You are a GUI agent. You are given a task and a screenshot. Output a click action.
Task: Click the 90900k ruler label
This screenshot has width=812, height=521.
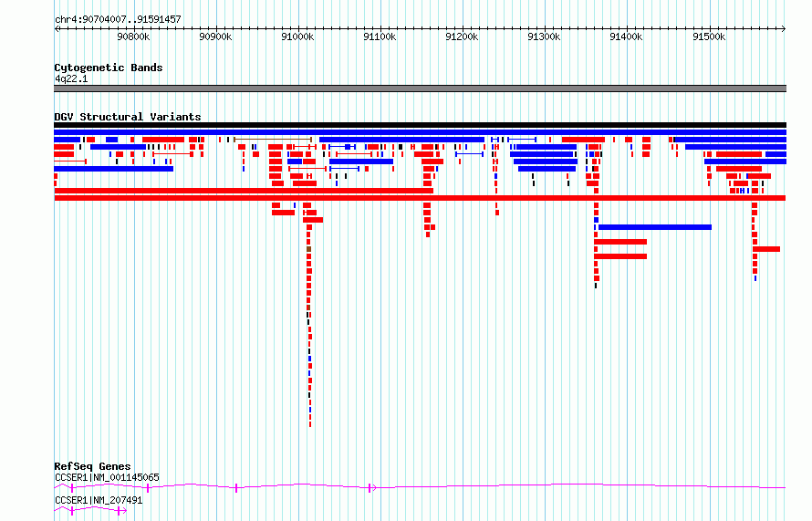[215, 36]
